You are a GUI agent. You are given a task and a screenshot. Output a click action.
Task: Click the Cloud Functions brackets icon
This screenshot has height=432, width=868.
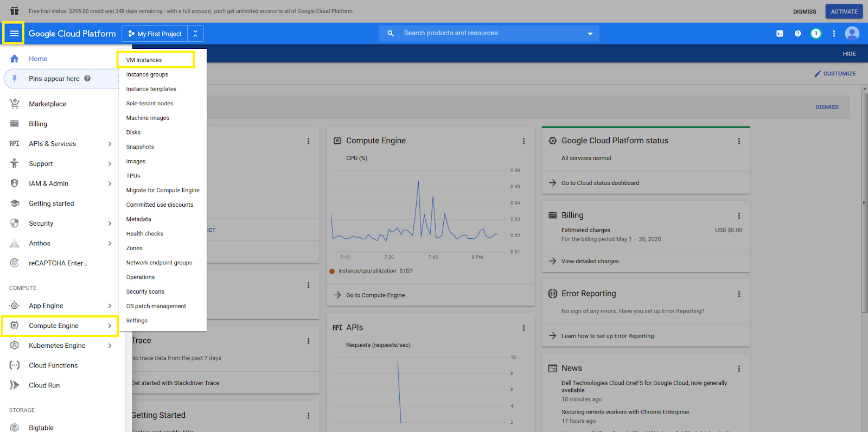tap(15, 365)
